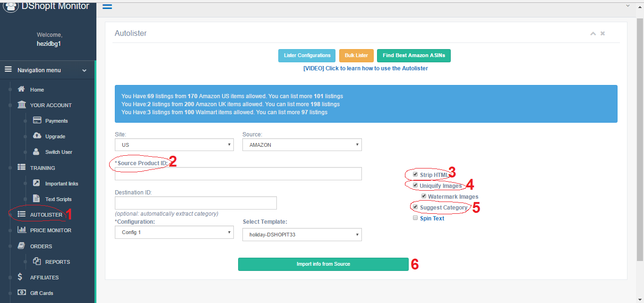This screenshot has width=644, height=303.
Task: Click the Destination ID input field
Action: point(196,203)
